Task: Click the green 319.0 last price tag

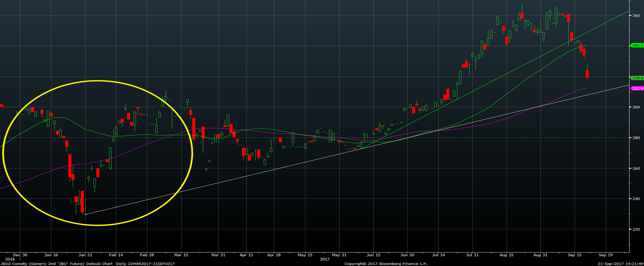Action: pos(637,78)
